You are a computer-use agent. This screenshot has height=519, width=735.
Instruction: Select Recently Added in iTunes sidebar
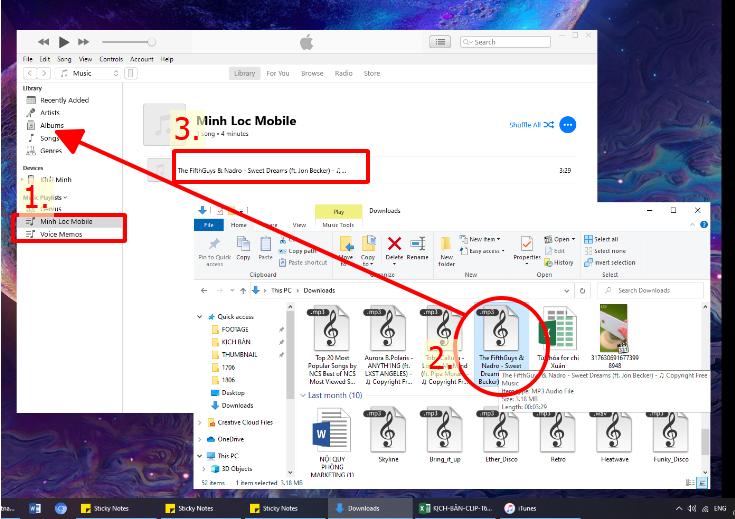click(64, 100)
